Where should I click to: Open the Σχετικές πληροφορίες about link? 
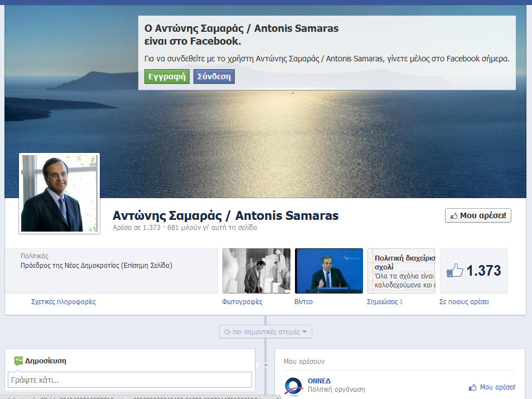pos(63,302)
